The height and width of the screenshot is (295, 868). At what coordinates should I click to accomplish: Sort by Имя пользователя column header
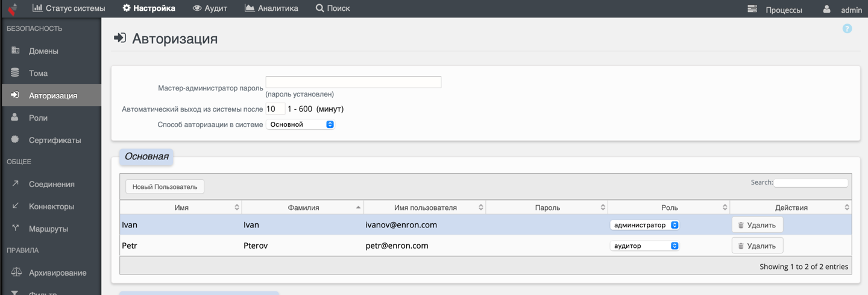click(425, 208)
